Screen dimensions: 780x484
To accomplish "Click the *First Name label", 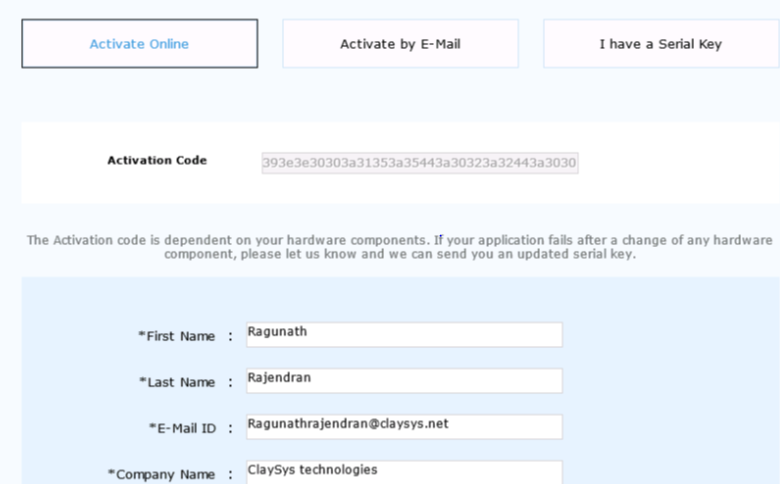I will [177, 336].
